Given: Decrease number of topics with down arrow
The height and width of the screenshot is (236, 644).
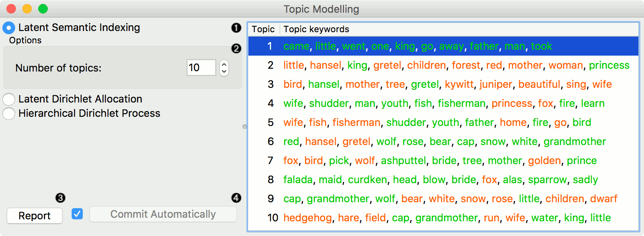Looking at the screenshot, I should 224,72.
